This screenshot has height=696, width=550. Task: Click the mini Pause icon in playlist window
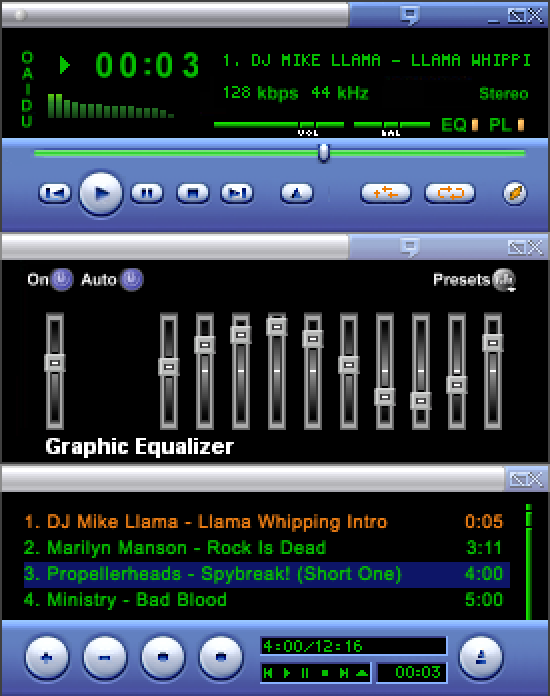tap(305, 673)
